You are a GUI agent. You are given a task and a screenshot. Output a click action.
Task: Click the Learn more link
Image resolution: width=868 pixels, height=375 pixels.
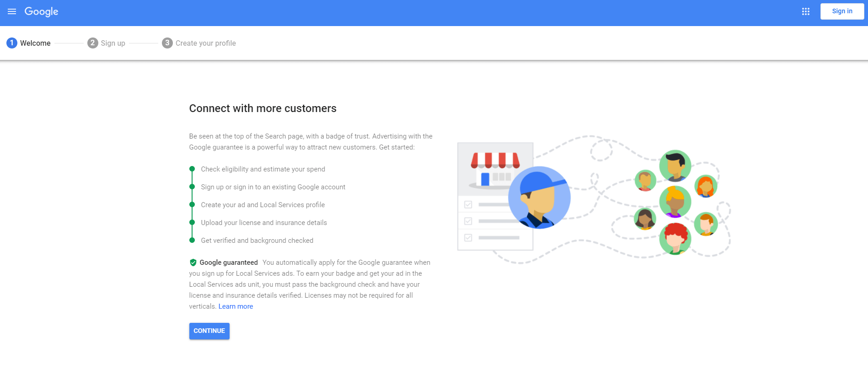coord(236,306)
